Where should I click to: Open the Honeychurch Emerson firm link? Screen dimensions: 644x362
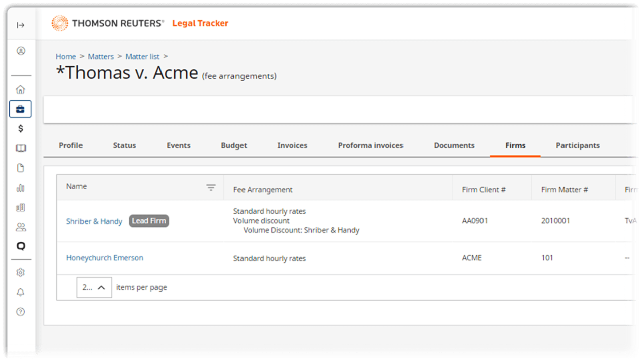click(x=105, y=258)
